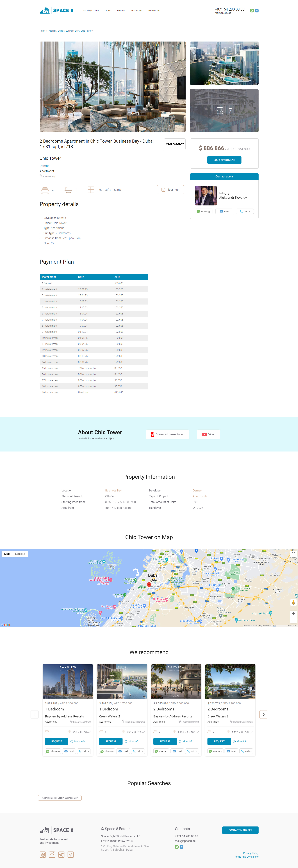View the main living room photo
This screenshot has width=298, height=868.
tap(112, 87)
